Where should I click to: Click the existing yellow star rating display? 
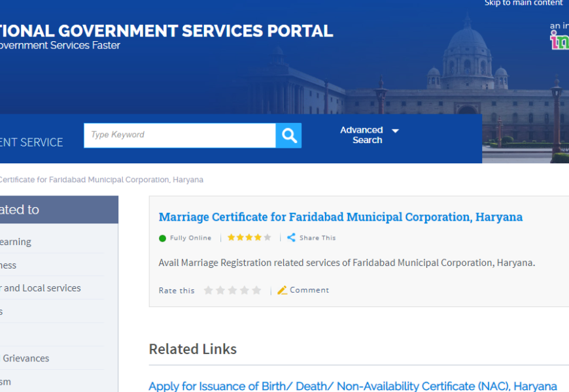(249, 238)
